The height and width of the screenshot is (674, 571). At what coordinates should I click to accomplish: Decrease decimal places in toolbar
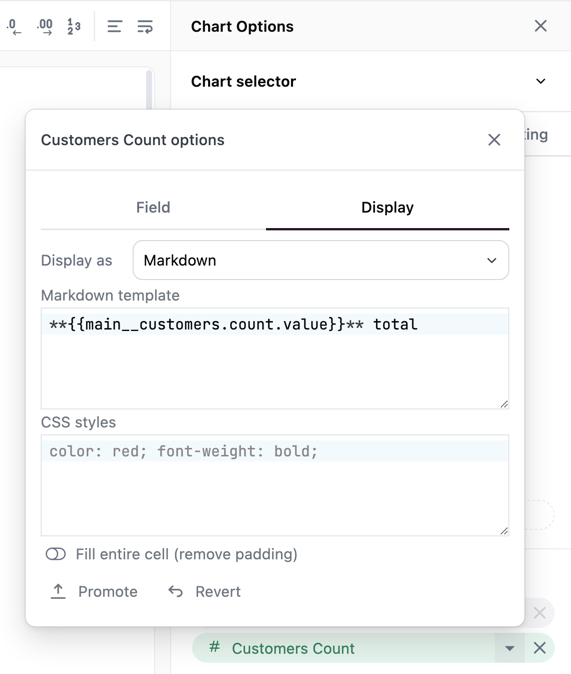pos(13,27)
